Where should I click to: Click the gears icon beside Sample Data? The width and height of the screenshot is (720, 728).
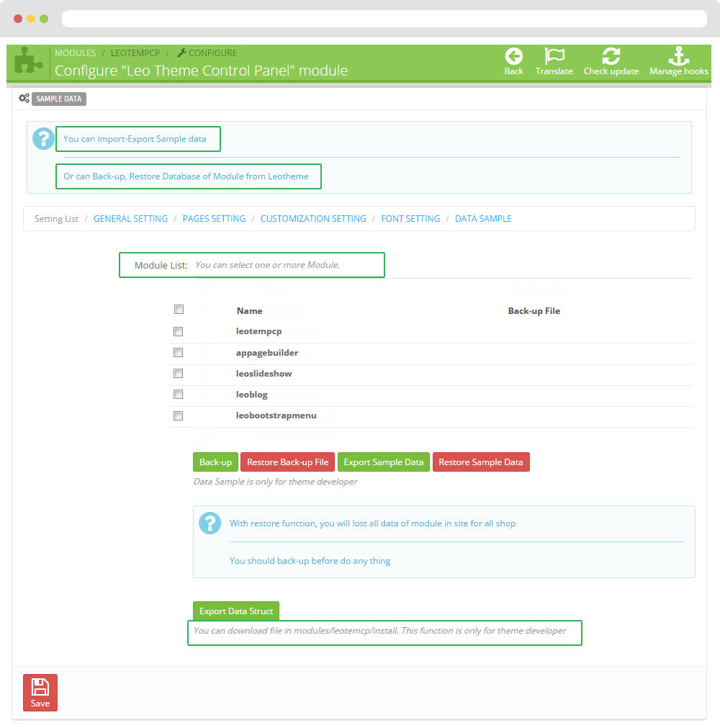(24, 99)
